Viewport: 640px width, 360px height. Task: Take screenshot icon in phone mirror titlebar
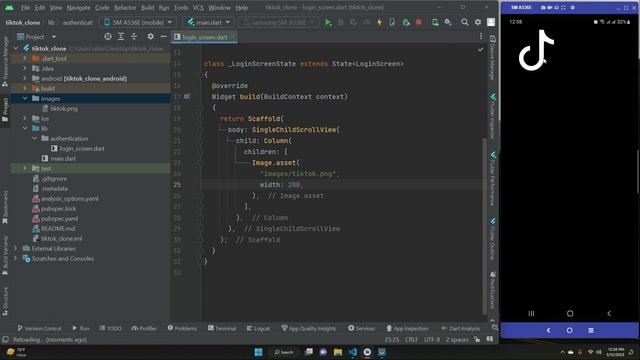coord(543,7)
